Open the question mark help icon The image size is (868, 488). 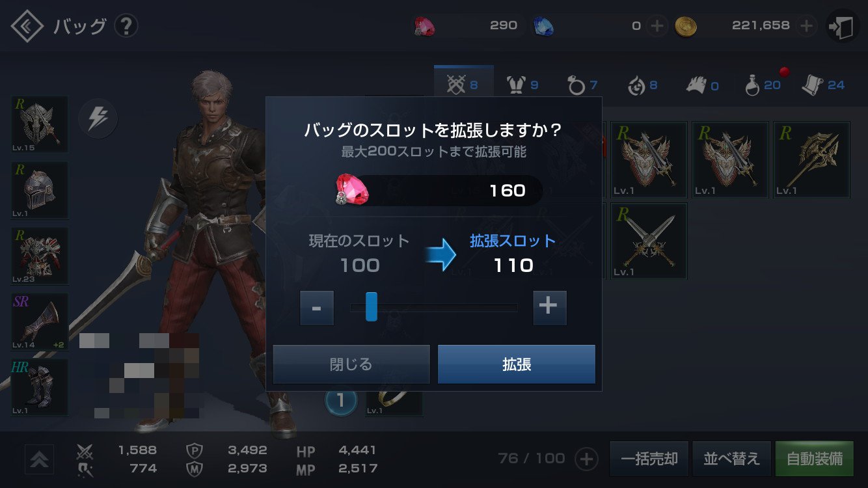126,26
